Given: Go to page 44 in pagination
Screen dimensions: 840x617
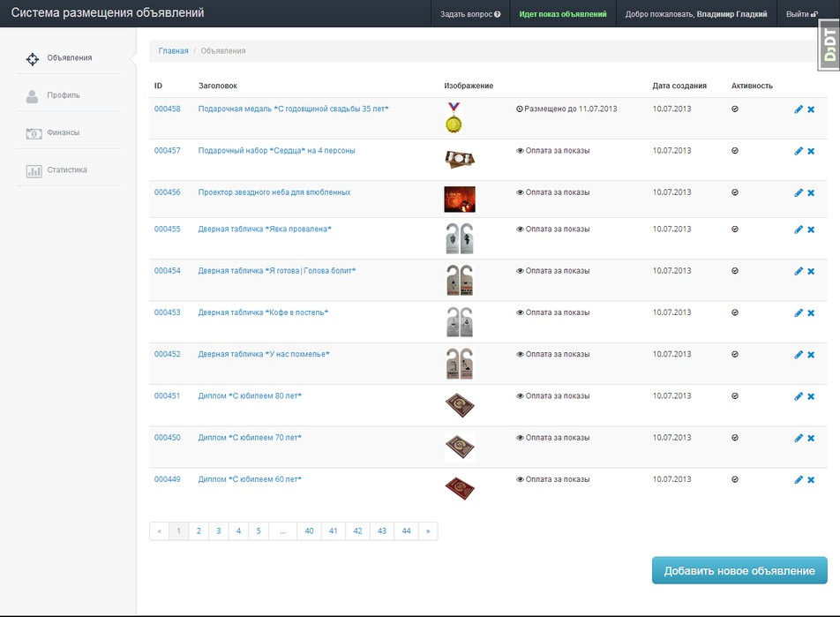Looking at the screenshot, I should (x=406, y=531).
